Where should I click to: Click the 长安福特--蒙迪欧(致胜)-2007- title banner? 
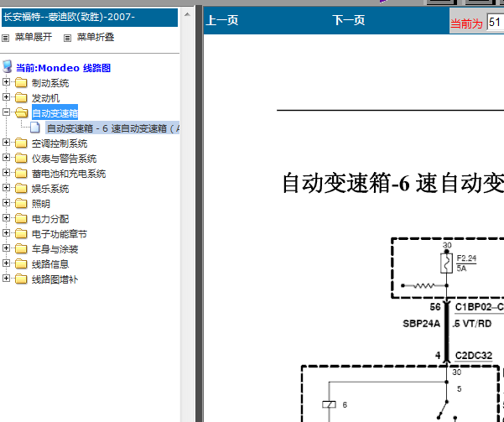(90, 18)
